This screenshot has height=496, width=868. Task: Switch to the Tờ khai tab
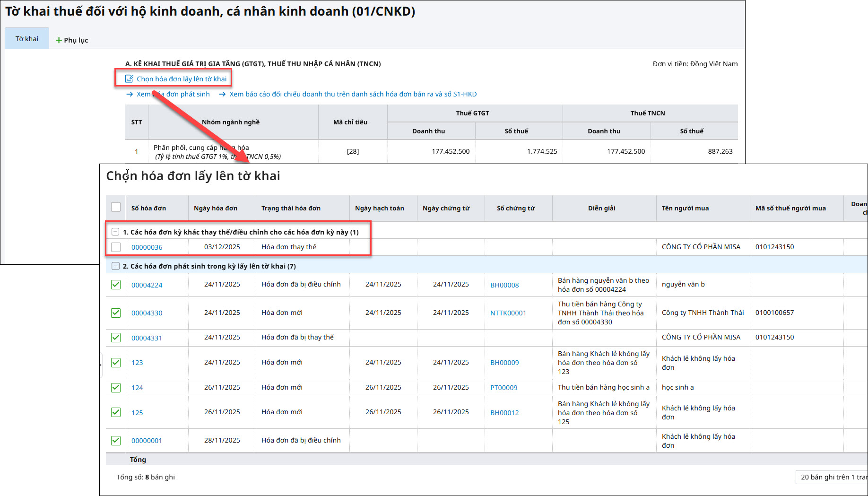pyautogui.click(x=27, y=39)
